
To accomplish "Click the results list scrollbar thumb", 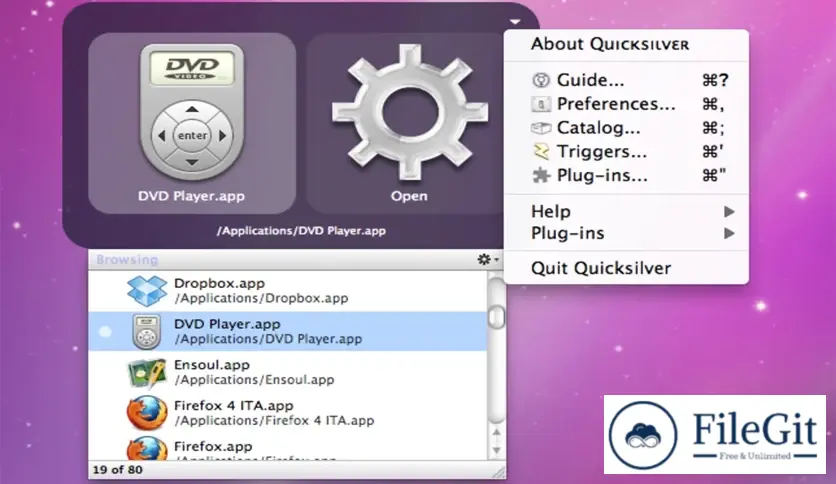I will click(x=496, y=318).
